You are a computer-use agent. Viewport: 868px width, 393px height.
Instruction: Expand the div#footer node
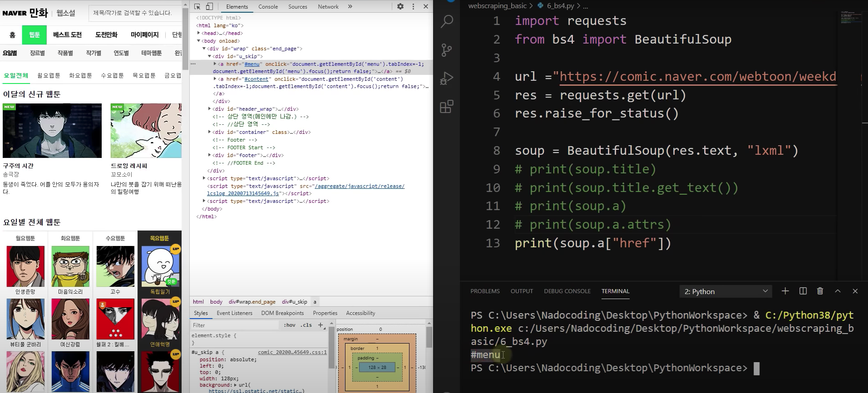tap(209, 155)
